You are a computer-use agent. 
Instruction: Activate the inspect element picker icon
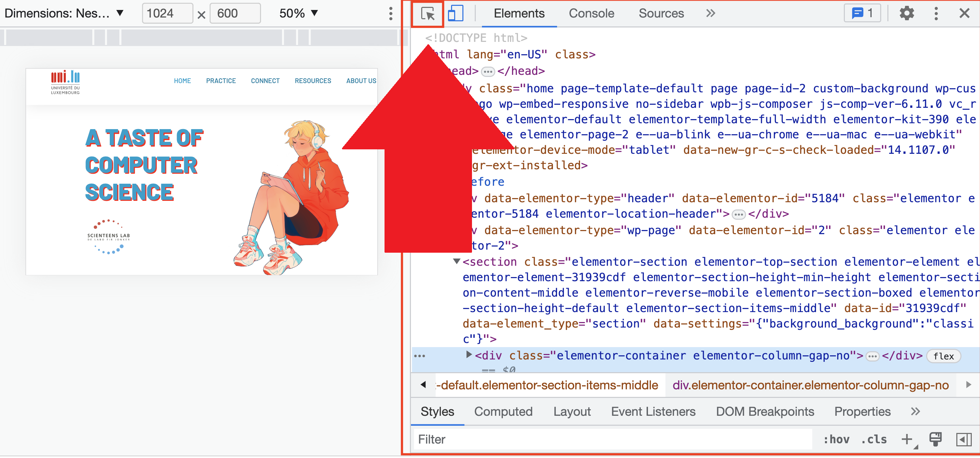428,14
